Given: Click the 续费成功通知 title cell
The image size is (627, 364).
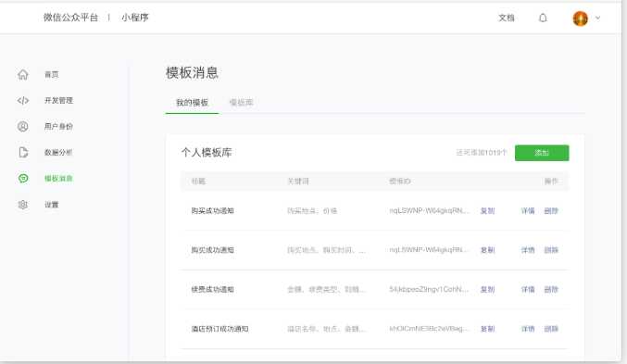Looking at the screenshot, I should coord(212,289).
